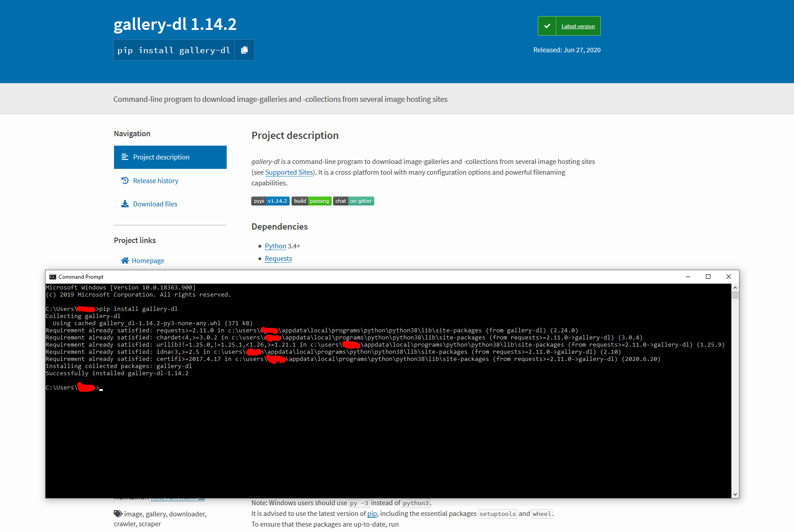Click the pip link in the Windows note

(372, 513)
